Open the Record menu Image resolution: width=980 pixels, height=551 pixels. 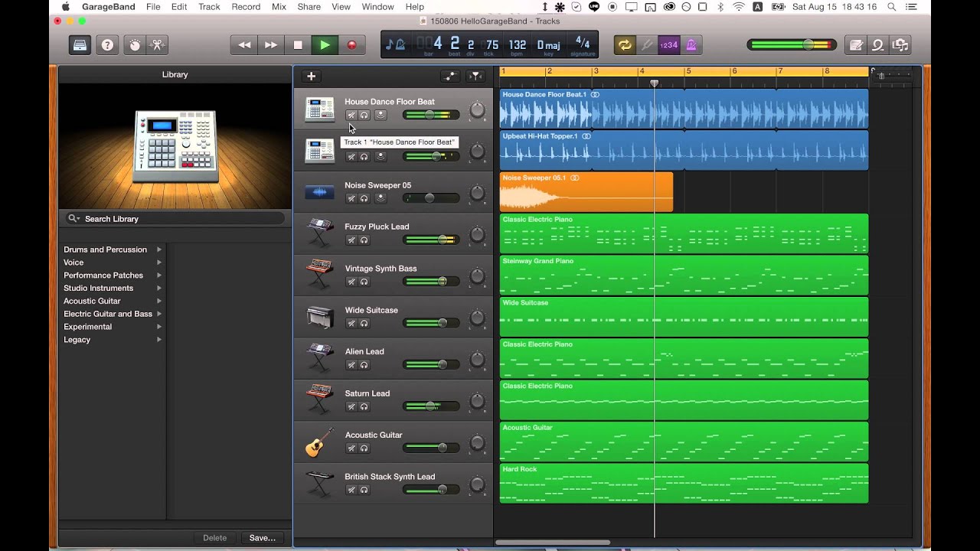[246, 7]
